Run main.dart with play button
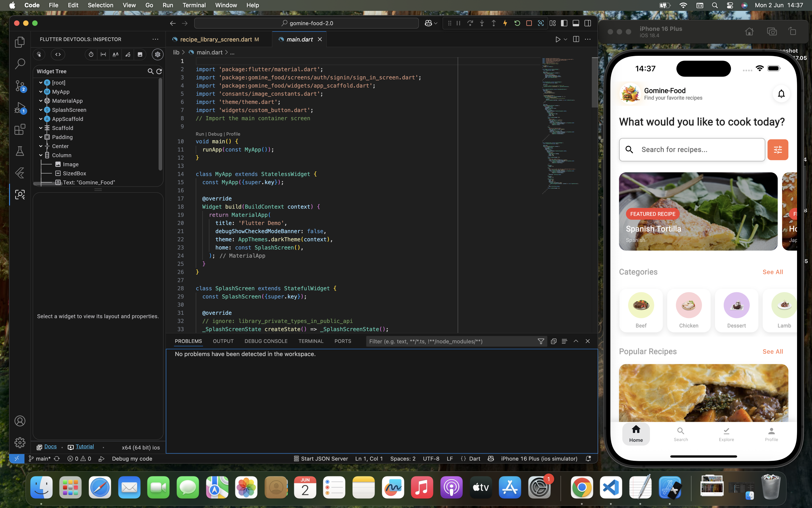The image size is (812, 508). [558, 39]
